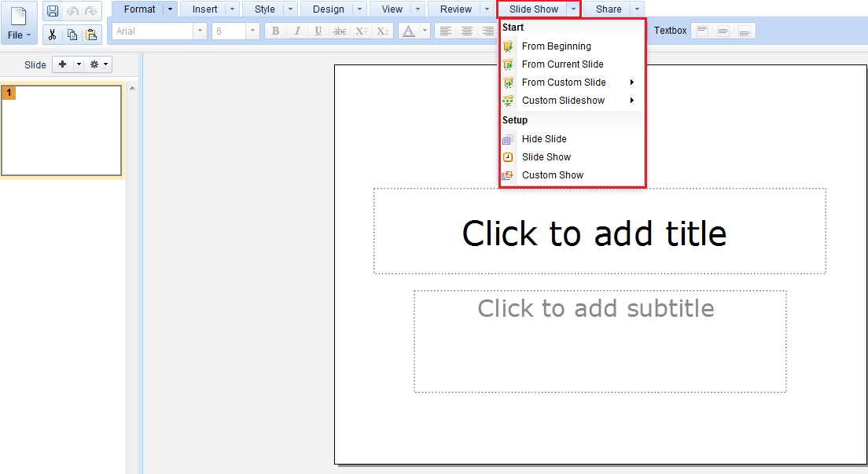Open add slide dropdown arrow
Image resolution: width=868 pixels, height=474 pixels.
[x=79, y=64]
